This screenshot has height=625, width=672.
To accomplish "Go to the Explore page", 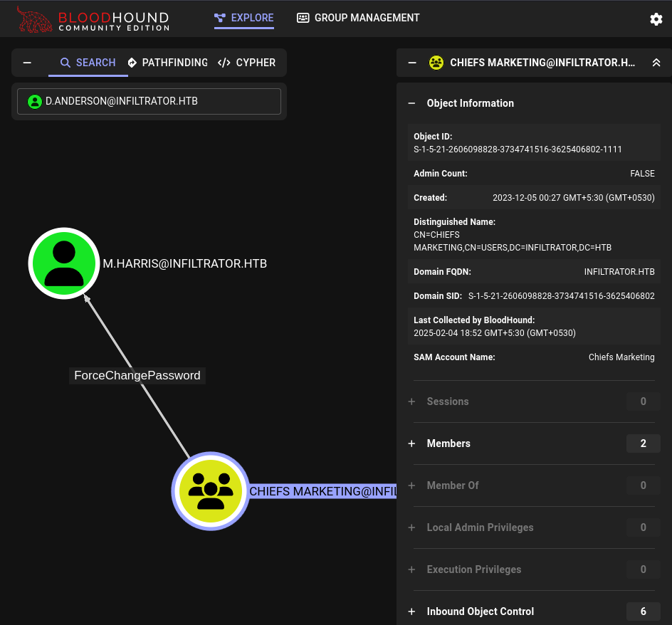I will 243,18.
